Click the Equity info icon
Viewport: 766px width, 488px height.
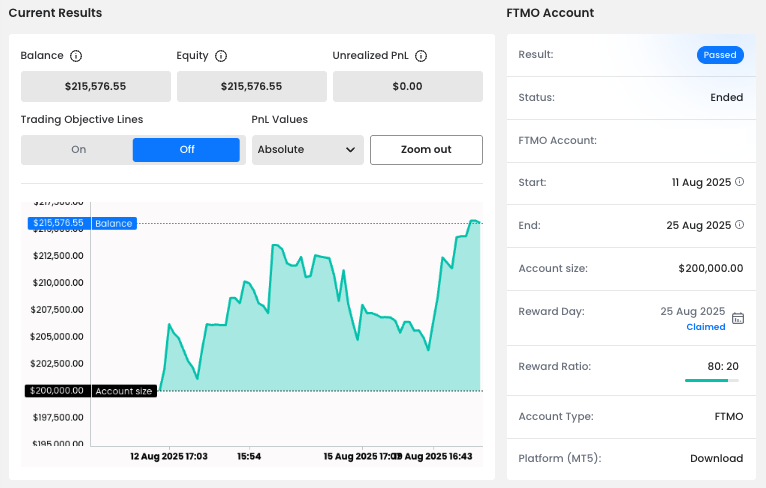[221, 56]
